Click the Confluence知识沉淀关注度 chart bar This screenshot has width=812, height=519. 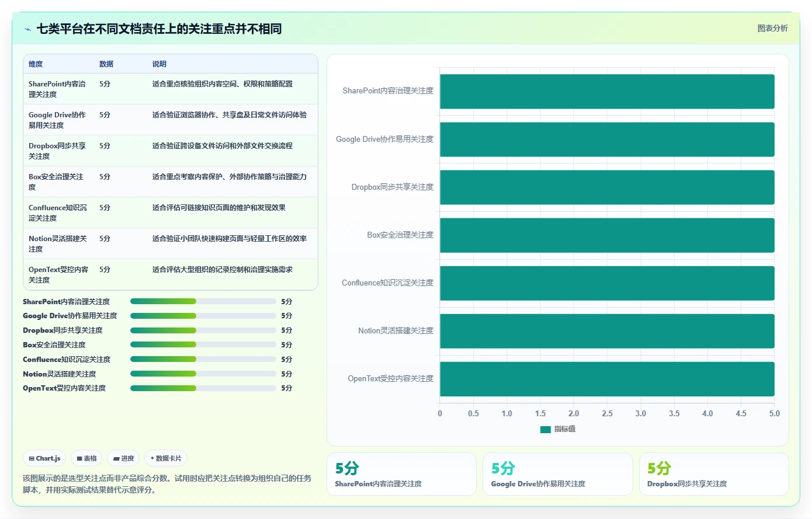point(607,283)
